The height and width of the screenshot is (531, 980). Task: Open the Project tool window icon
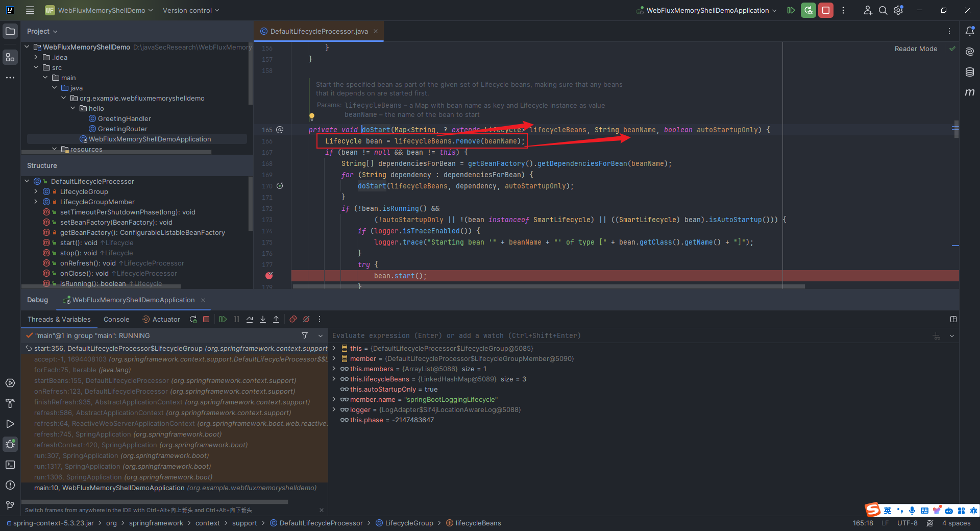10,31
